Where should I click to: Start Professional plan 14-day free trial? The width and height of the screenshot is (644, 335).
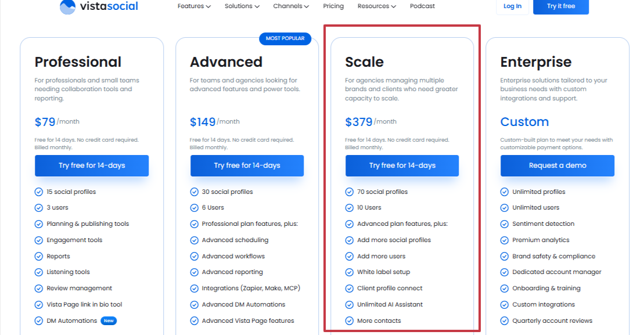[92, 165]
